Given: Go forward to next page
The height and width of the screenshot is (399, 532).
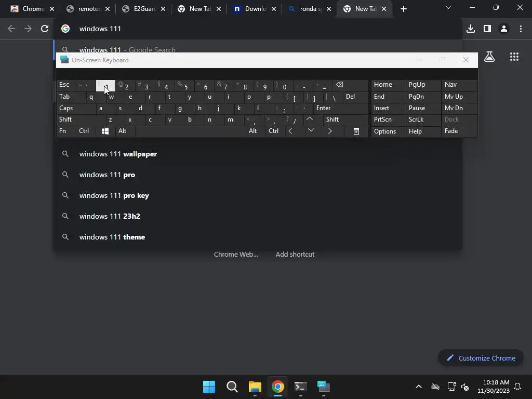Looking at the screenshot, I should coord(28,29).
